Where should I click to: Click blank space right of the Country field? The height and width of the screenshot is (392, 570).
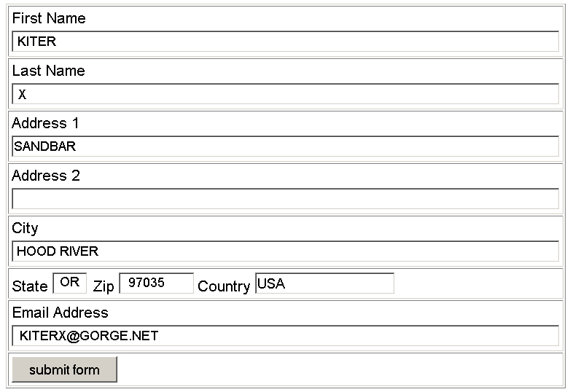(477, 284)
